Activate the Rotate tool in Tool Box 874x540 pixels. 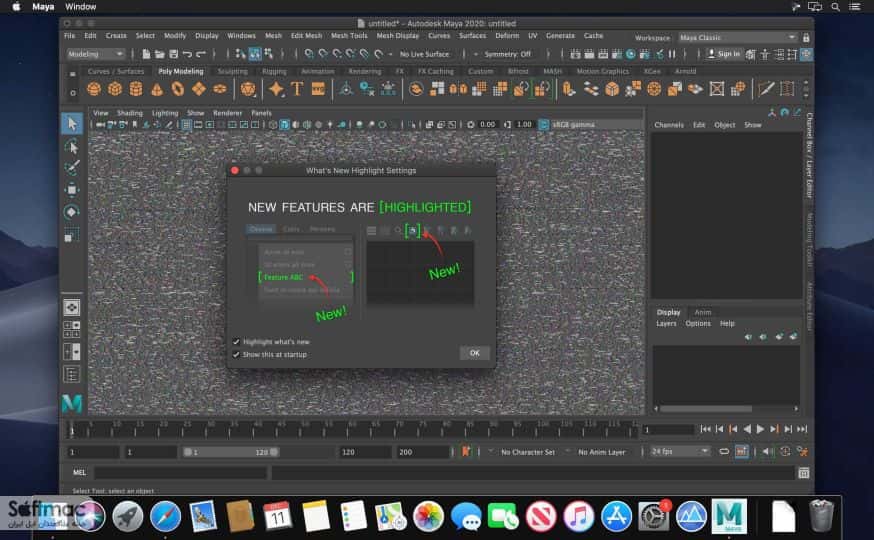(x=72, y=212)
